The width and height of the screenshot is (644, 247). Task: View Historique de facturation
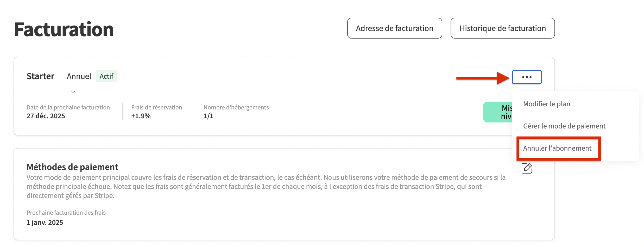pyautogui.click(x=502, y=28)
